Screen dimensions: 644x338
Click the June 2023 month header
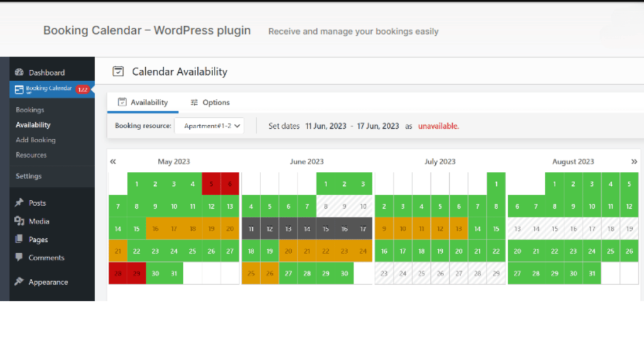(x=307, y=161)
